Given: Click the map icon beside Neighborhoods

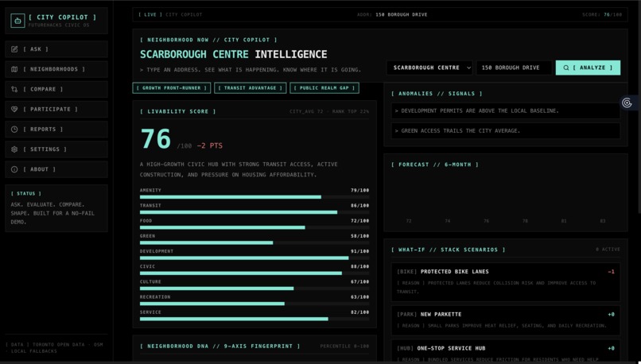Looking at the screenshot, I should pyautogui.click(x=14, y=69).
